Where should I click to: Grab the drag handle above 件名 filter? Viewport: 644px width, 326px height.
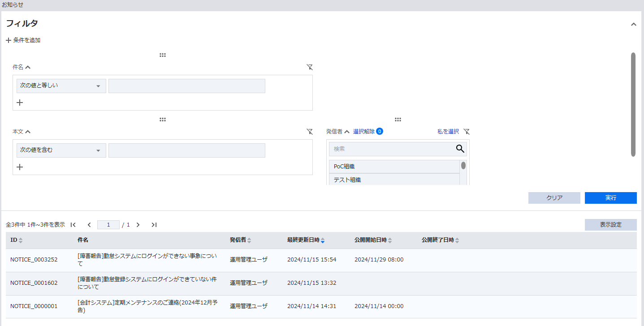163,55
